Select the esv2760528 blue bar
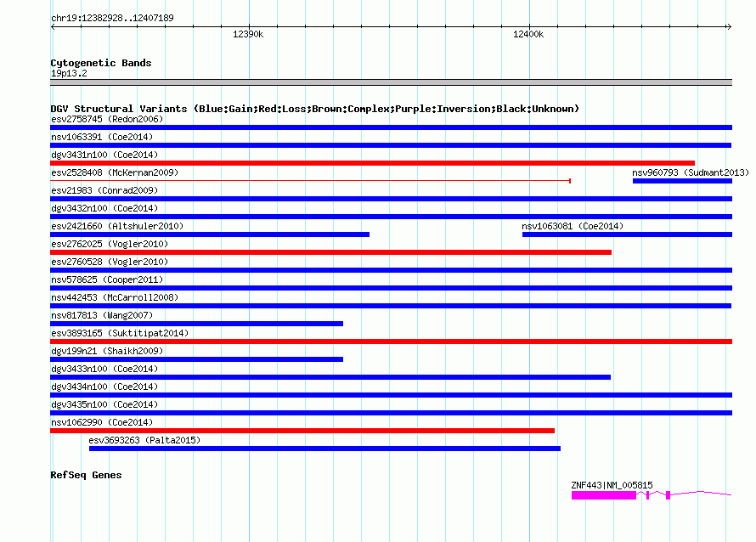Viewport: 756px width, 542px height. click(391, 270)
